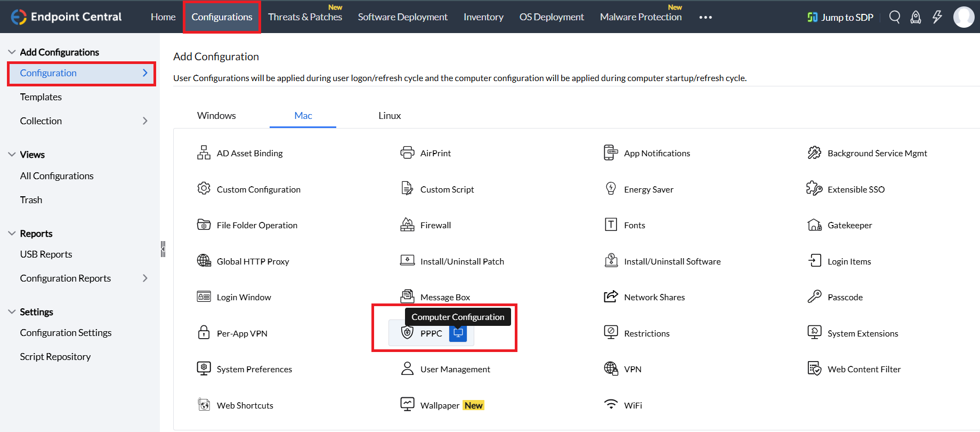The width and height of the screenshot is (980, 432).
Task: Click the Install/Uninstall Patch icon
Action: [407, 261]
